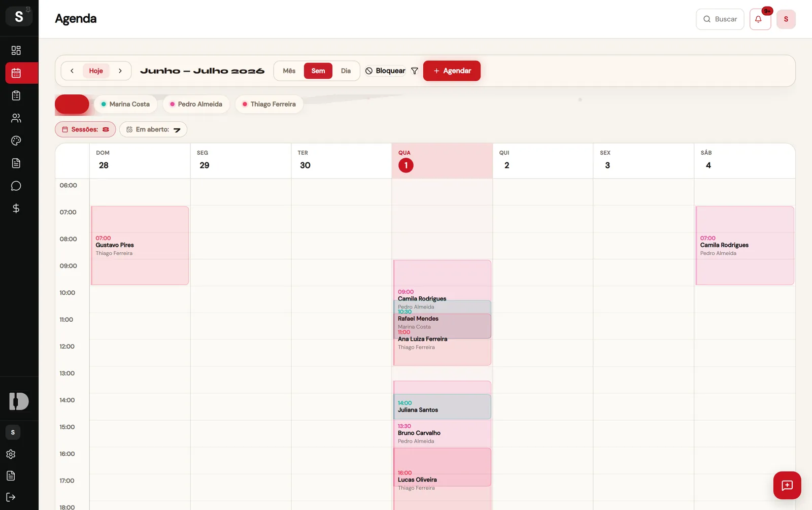Open the chat bubble sidebar icon

pos(16,186)
